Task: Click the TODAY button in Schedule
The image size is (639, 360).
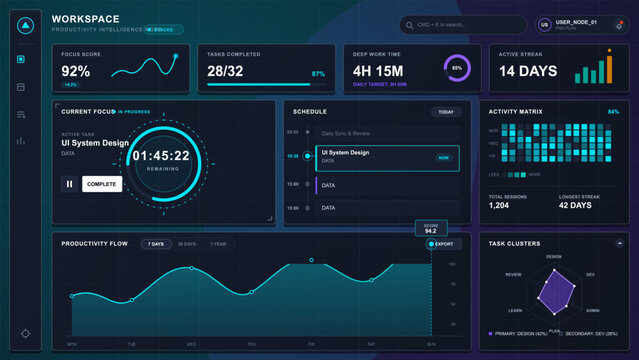Action: click(446, 112)
